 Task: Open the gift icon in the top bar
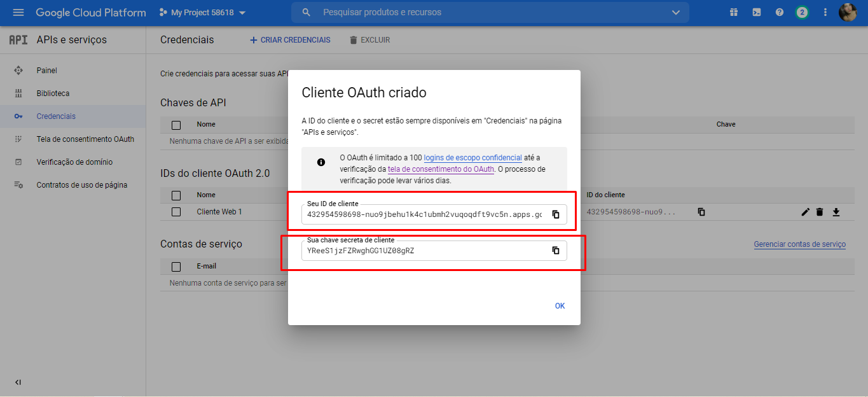[734, 12]
